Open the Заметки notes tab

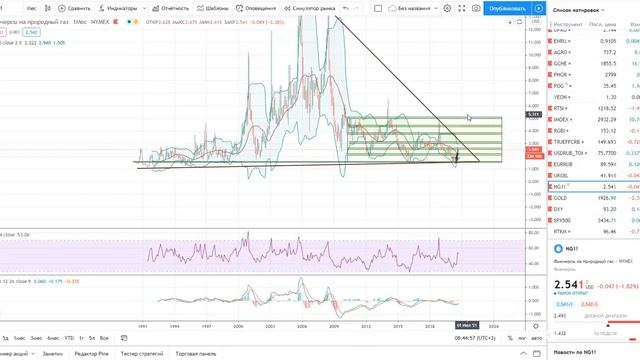(53, 354)
